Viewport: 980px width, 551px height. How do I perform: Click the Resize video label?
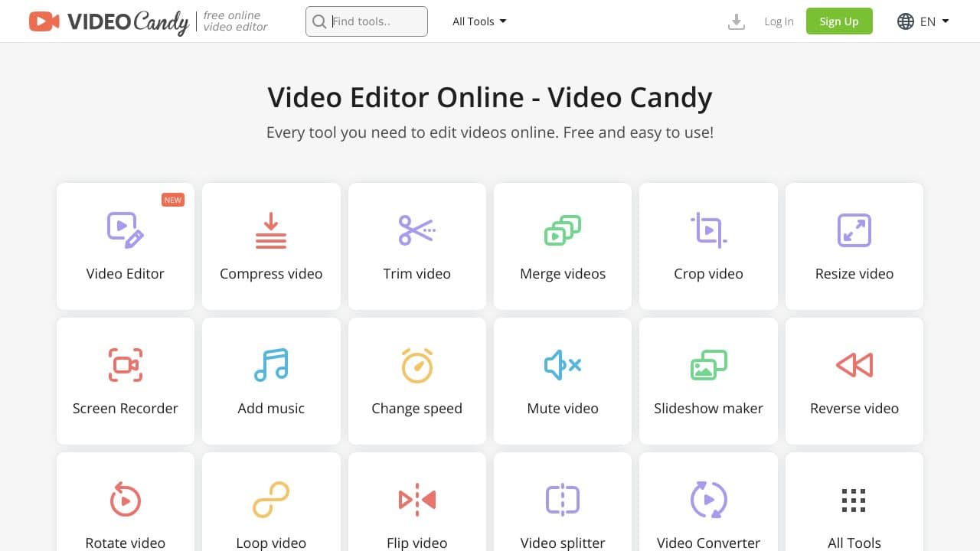[854, 273]
